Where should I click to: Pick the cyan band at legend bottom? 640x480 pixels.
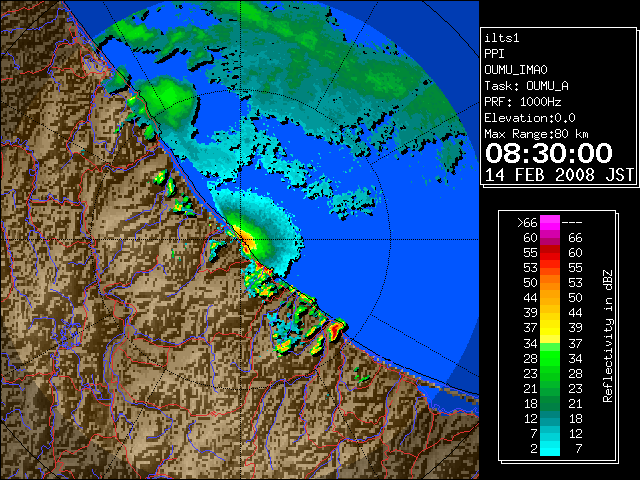click(x=550, y=448)
